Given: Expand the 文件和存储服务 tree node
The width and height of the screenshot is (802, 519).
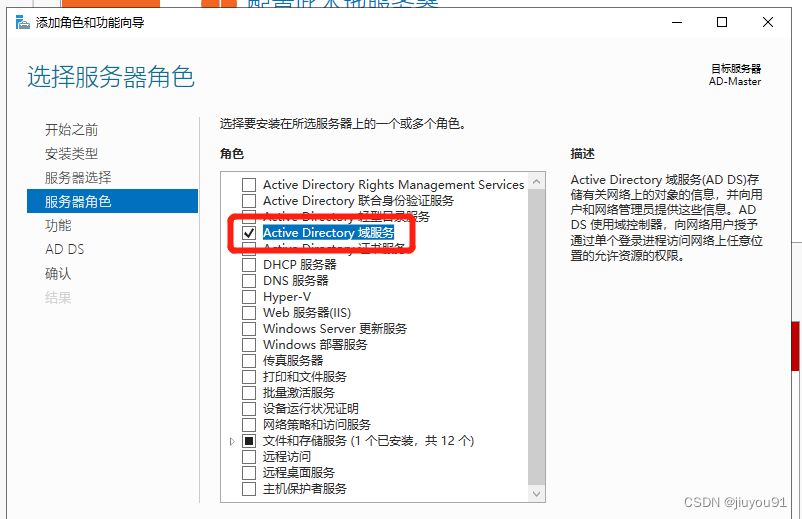Looking at the screenshot, I should (232, 441).
